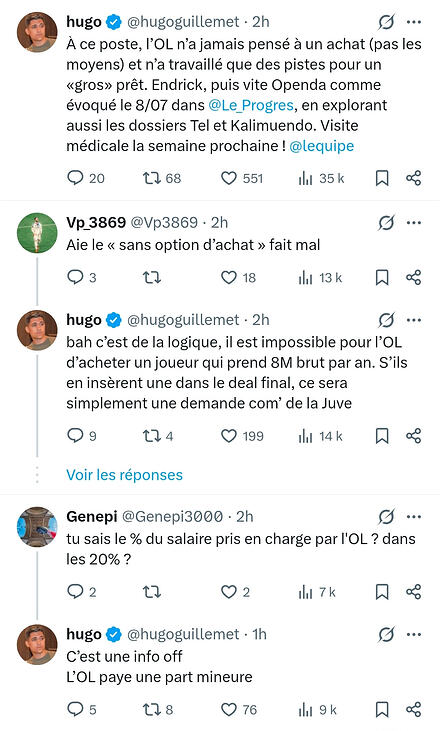Screen dimensions: 440x731
Task: Share hugo's 'C'est une info off' tweet
Action: 413,709
